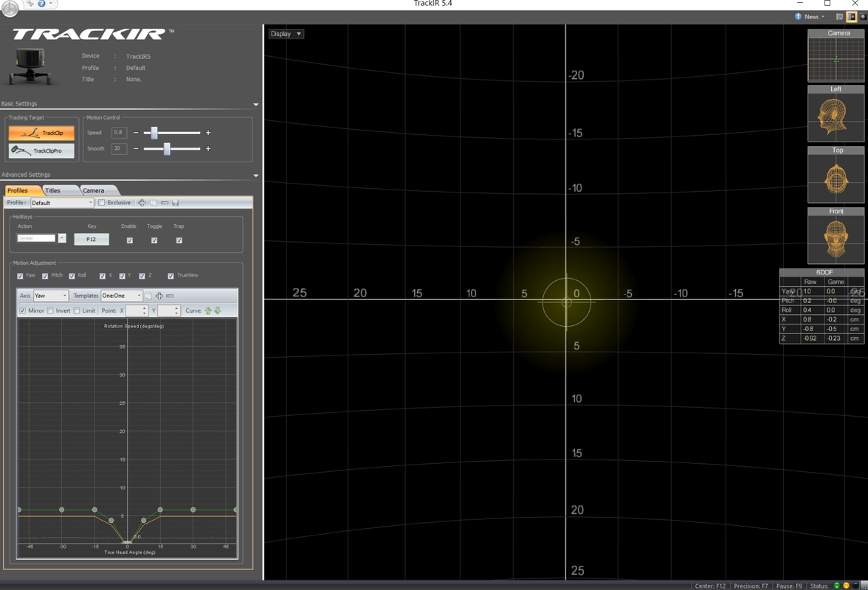This screenshot has width=868, height=590.
Task: Click the Point Y stepper field
Action: 169,310
